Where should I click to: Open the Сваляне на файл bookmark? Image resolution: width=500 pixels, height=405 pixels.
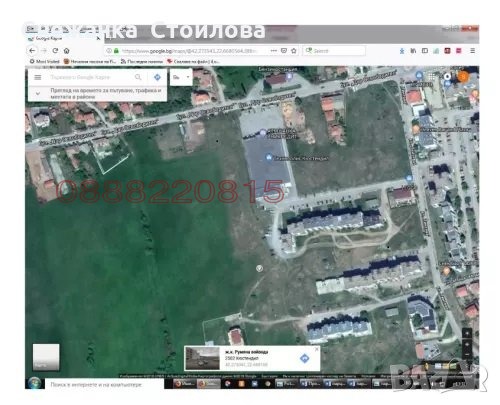pyautogui.click(x=193, y=61)
